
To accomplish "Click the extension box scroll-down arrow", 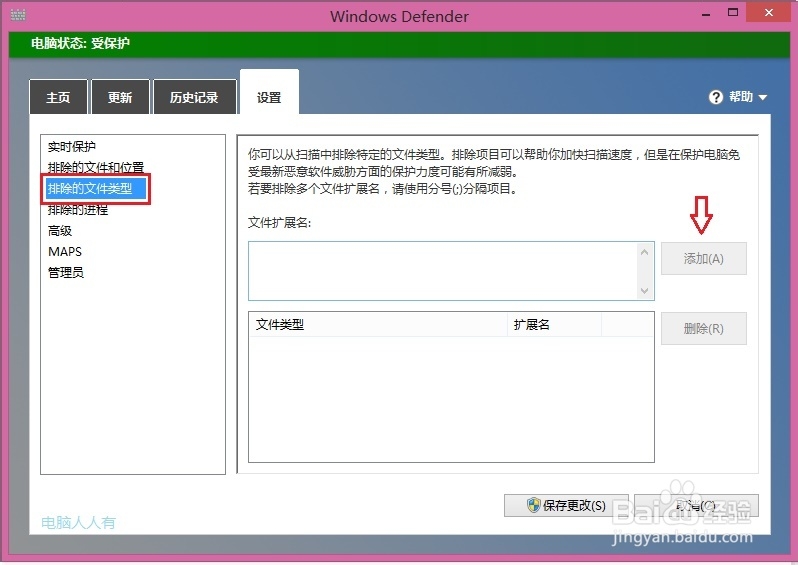I will [x=644, y=291].
